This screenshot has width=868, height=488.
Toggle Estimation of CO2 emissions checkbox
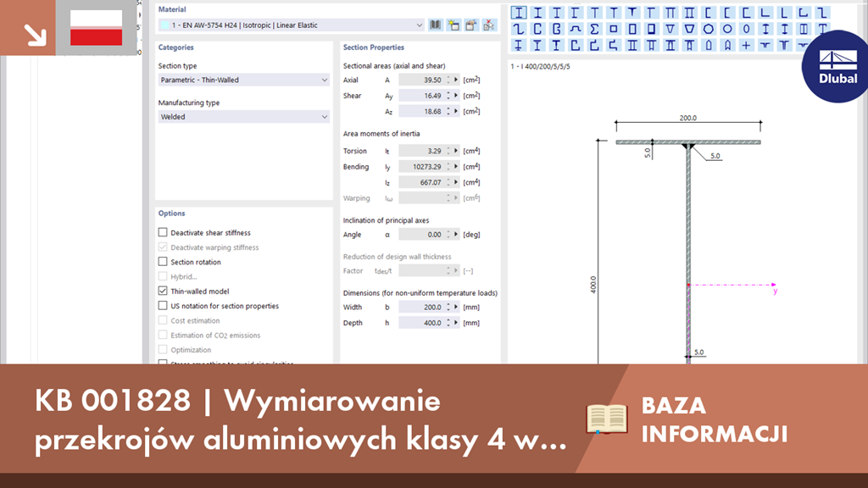(x=163, y=335)
